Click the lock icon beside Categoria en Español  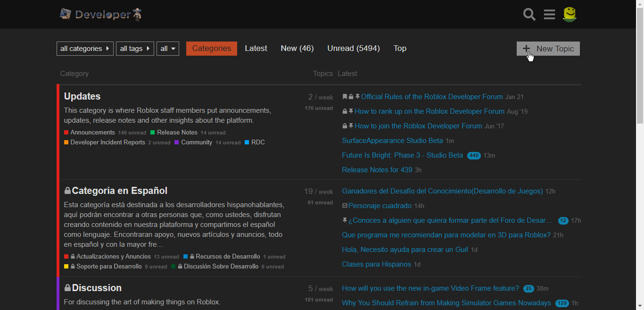(x=67, y=191)
